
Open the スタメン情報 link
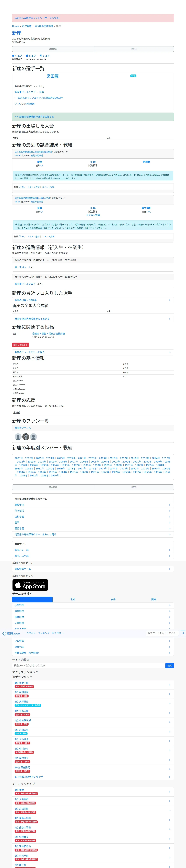[93, 215]
